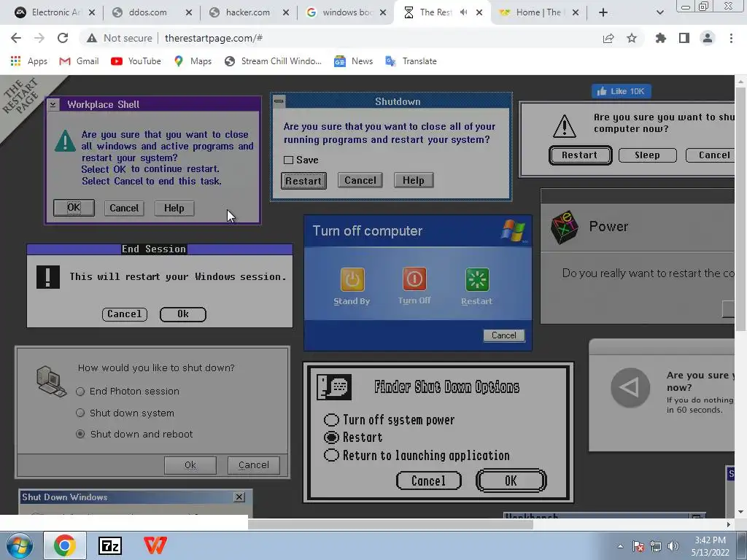The width and height of the screenshot is (747, 560).
Task: Select Return to launching application option
Action: point(331,455)
